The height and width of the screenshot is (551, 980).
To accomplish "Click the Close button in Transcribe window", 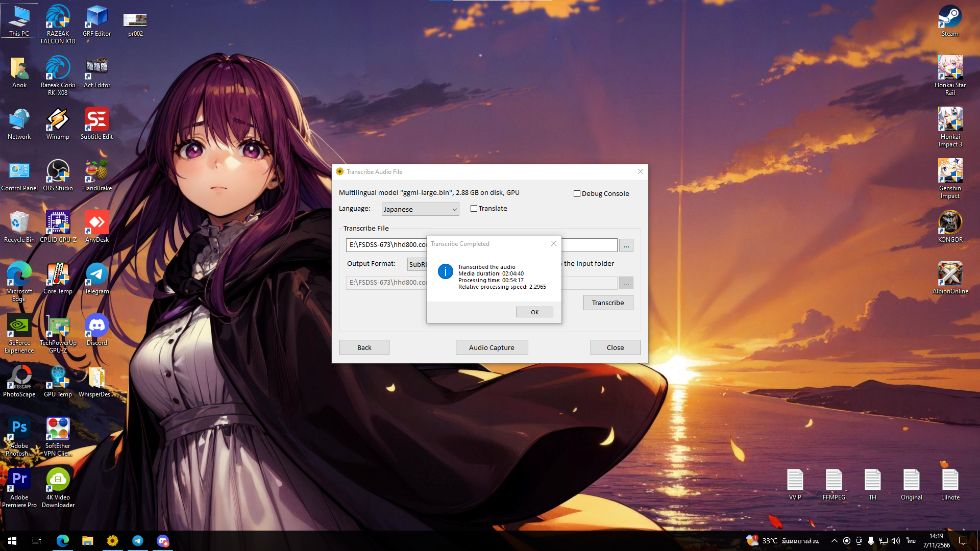I will (615, 347).
